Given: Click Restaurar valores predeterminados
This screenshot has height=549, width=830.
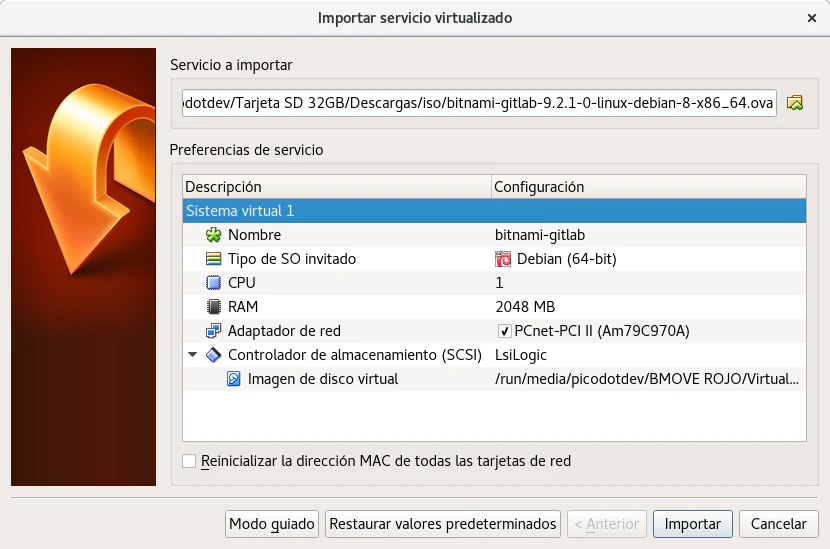Looking at the screenshot, I should (x=443, y=524).
